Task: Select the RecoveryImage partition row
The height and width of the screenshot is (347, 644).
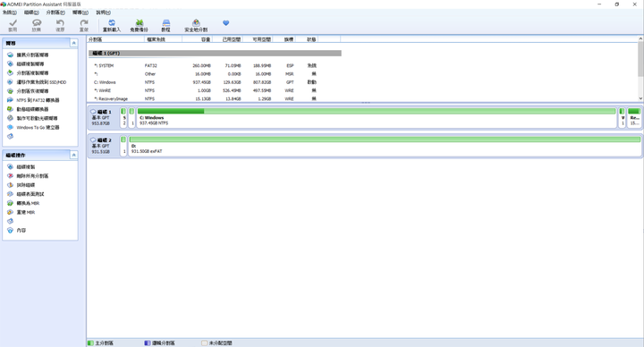Action: click(x=215, y=98)
